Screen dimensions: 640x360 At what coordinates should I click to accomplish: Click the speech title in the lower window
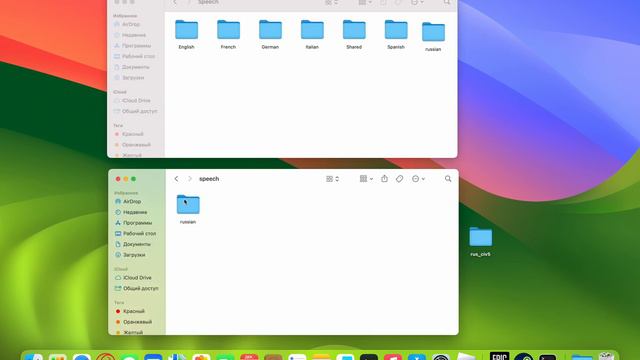click(209, 179)
